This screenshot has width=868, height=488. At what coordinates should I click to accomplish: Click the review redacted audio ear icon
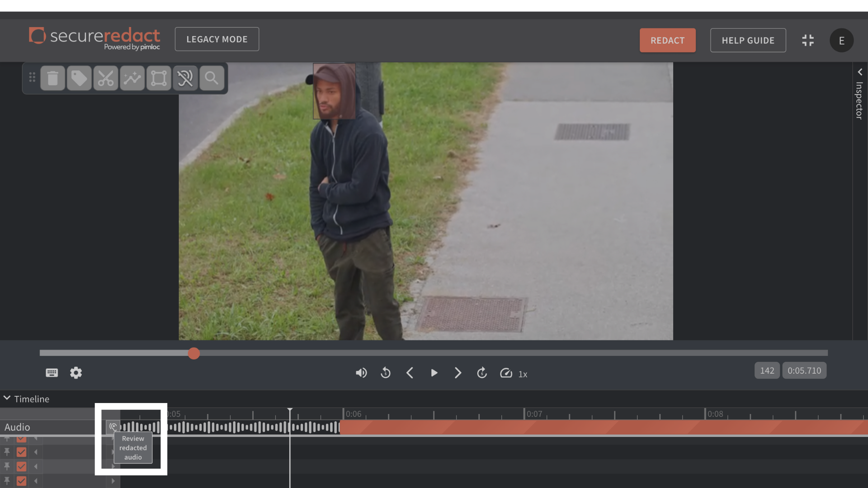(113, 427)
